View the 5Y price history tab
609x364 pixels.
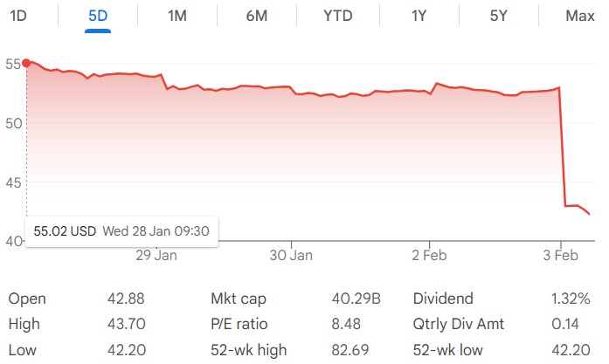pos(498,16)
